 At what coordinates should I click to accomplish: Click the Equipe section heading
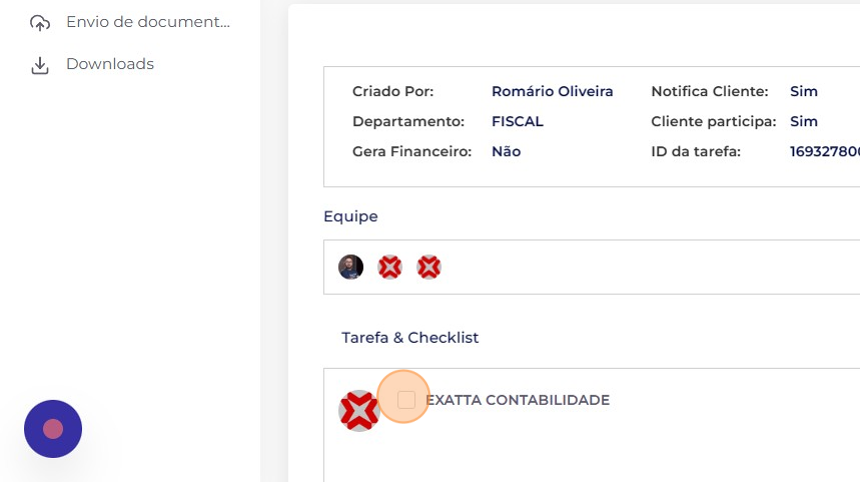pos(350,217)
